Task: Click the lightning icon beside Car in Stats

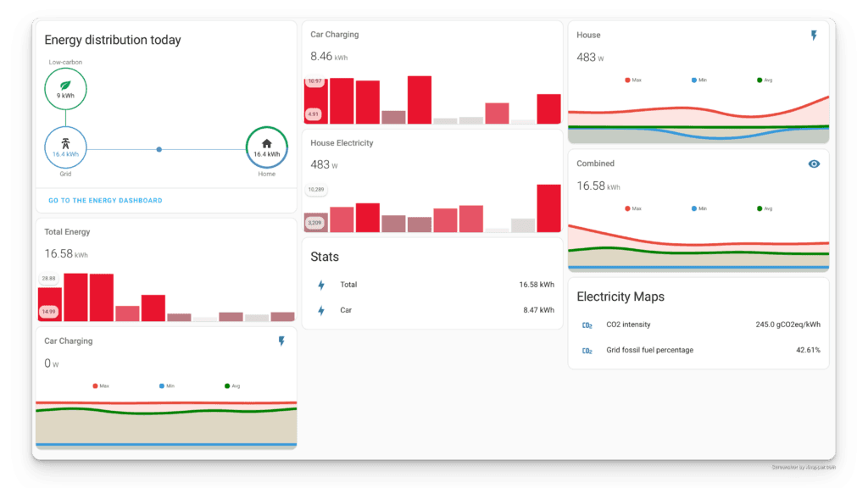Action: point(321,310)
